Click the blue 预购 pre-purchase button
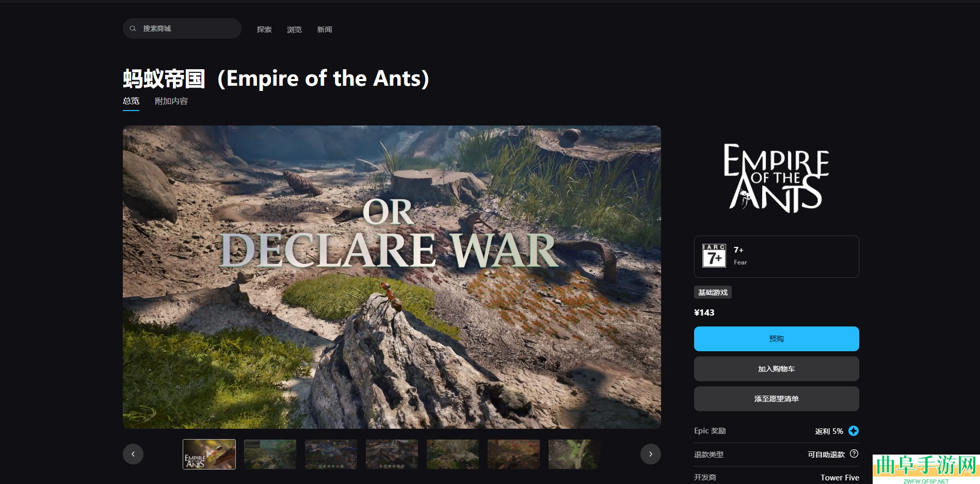The image size is (980, 484). click(x=776, y=339)
